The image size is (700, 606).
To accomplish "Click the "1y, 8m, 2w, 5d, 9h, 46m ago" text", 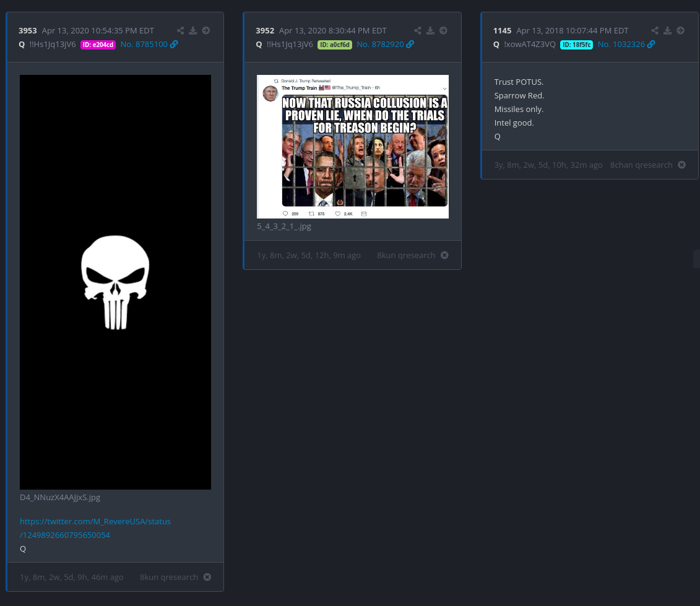I will [71, 577].
